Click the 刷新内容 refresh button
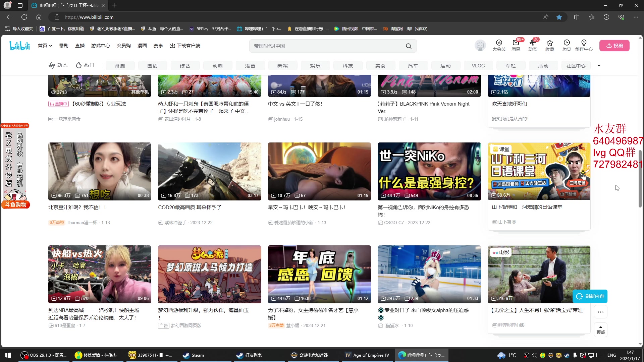 (590, 296)
